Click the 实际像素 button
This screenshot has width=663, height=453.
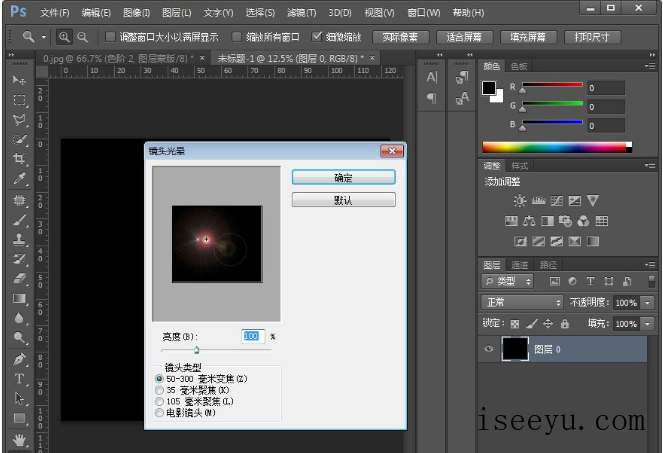pos(401,37)
